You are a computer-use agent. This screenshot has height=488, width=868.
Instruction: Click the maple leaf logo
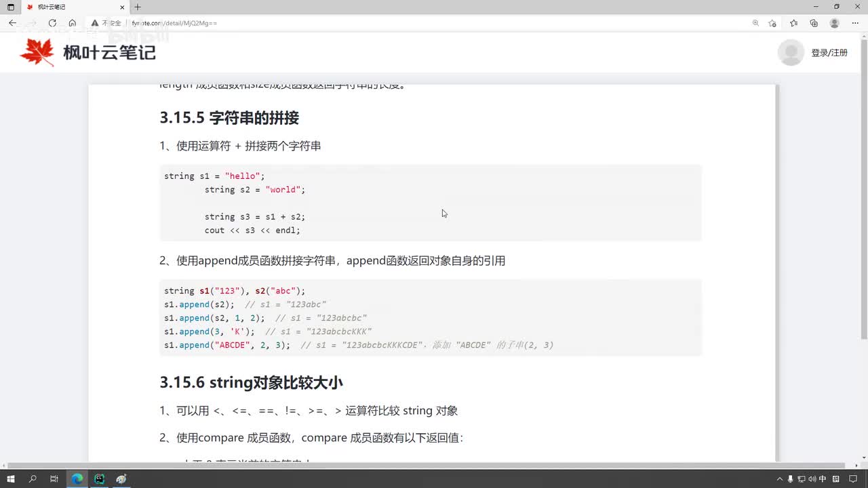click(x=37, y=52)
